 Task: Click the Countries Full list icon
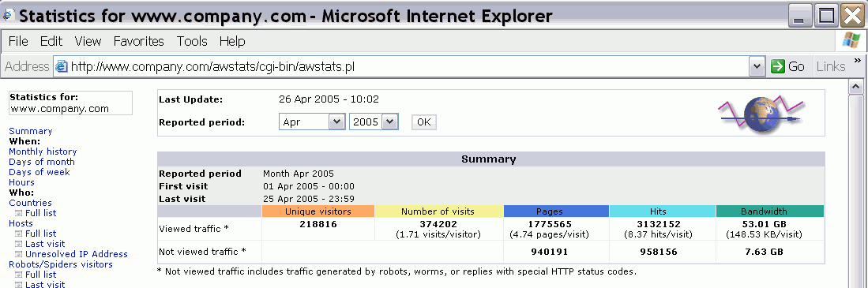(19, 213)
